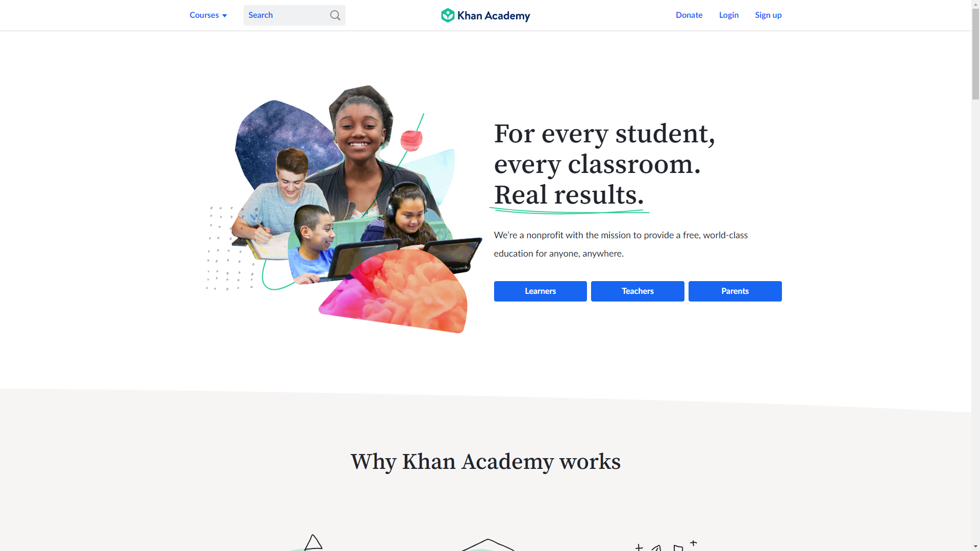Image resolution: width=980 pixels, height=551 pixels.
Task: Select the Learners button
Action: (541, 291)
